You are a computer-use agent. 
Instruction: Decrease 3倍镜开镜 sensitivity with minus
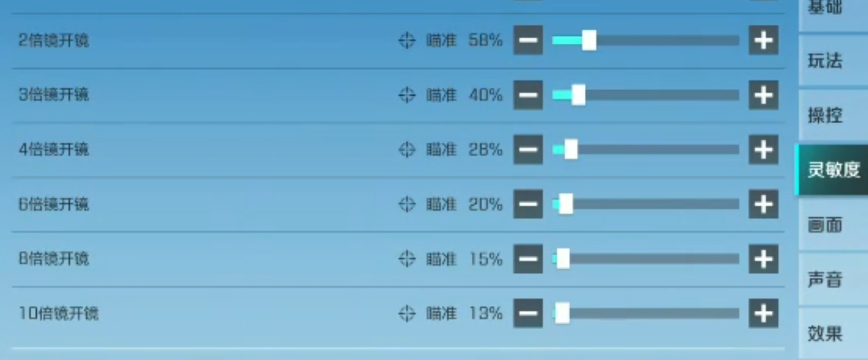(528, 95)
